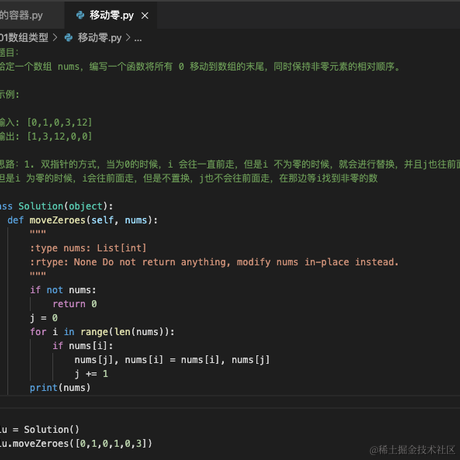This screenshot has width=460, height=460.
Task: Click the example input line [0,1,0,3,12]
Action: point(46,122)
